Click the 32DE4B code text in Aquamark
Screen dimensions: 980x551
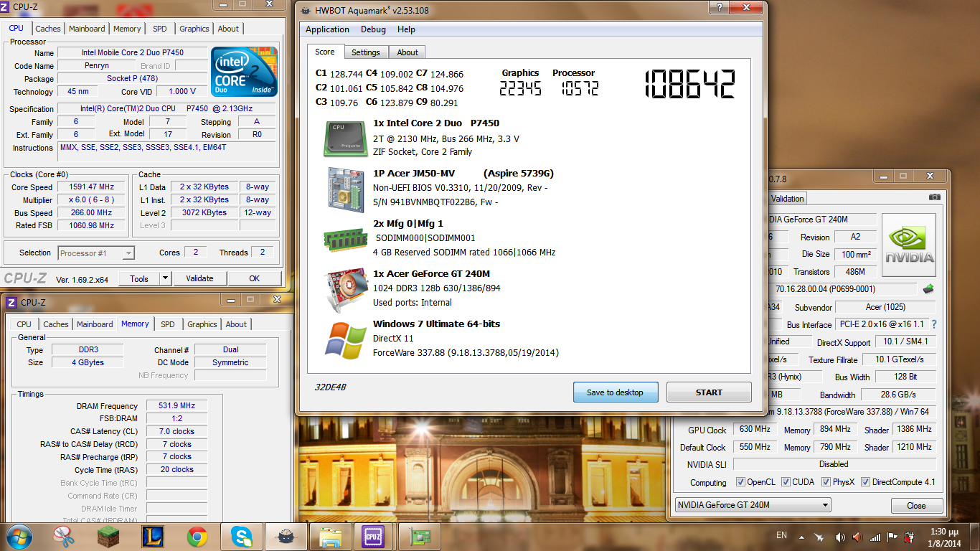(x=330, y=387)
